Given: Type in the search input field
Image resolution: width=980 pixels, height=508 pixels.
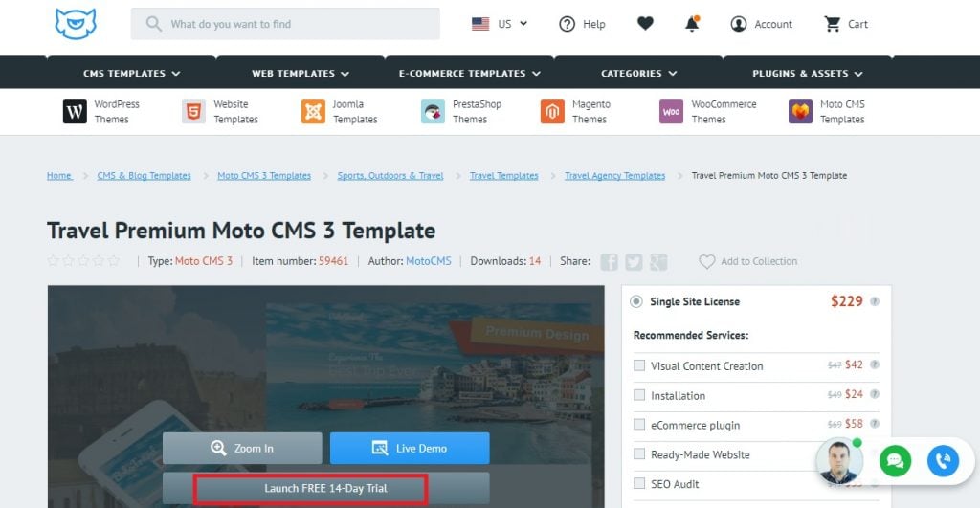Looking at the screenshot, I should point(297,24).
